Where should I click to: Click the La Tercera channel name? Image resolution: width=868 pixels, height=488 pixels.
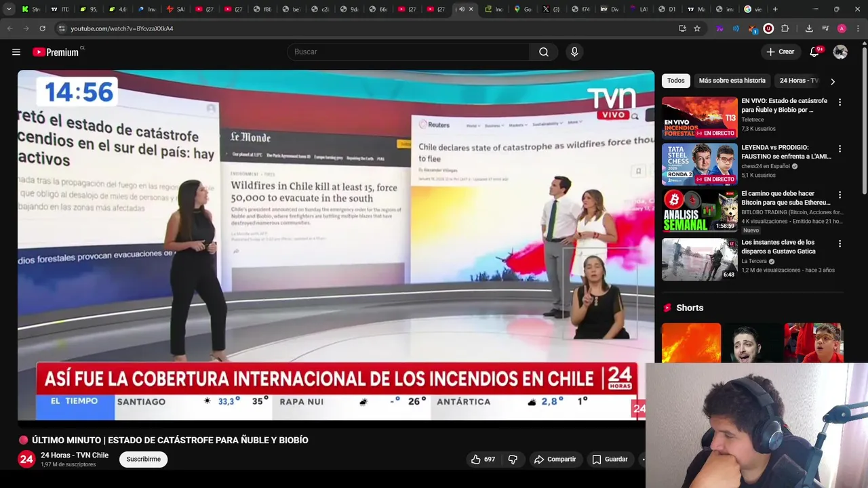[754, 261]
